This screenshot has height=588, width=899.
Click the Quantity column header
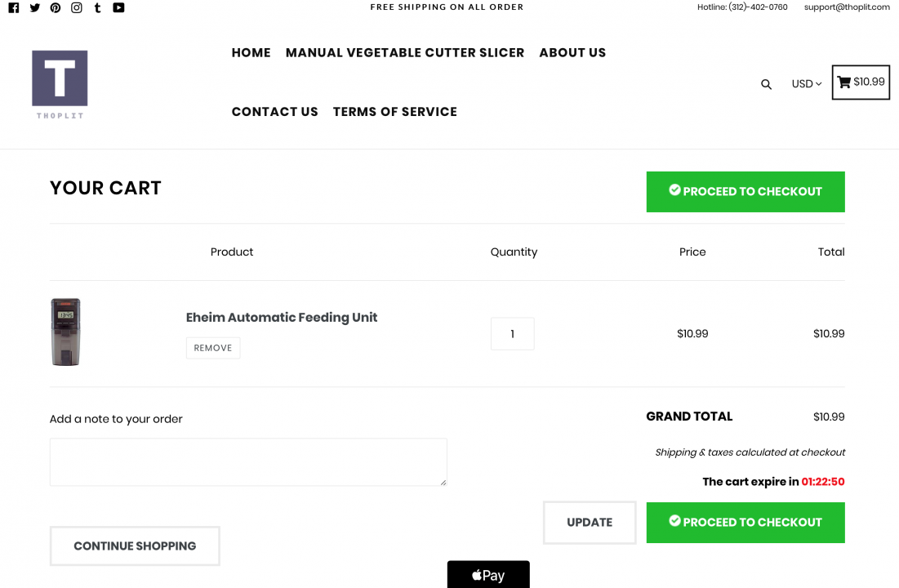[x=514, y=252]
